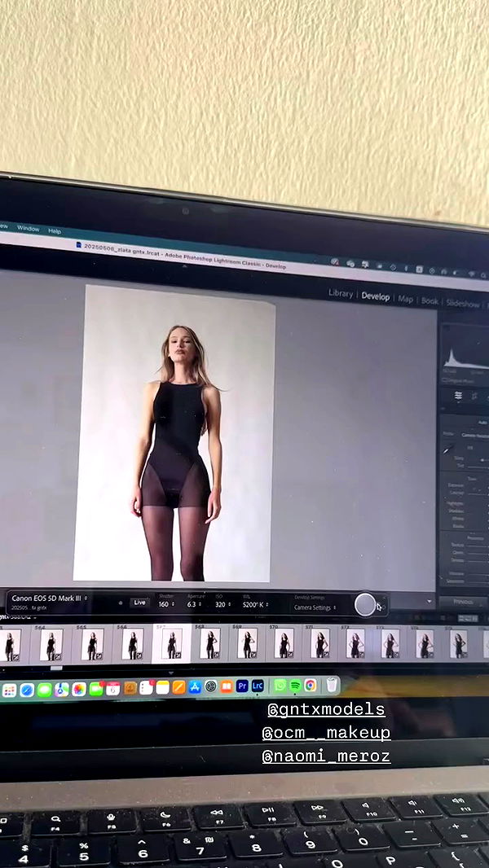Select filmstrip thumbnail 566
This screenshot has width=489, height=868.
coord(132,644)
